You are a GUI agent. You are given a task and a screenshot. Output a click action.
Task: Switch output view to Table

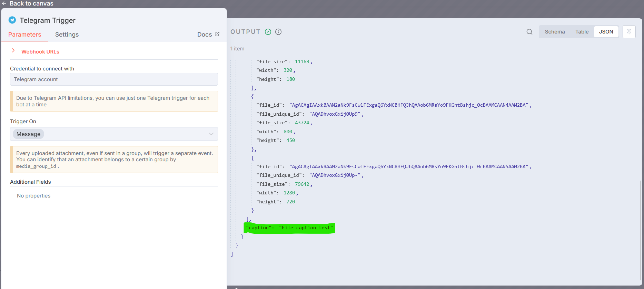[x=582, y=32]
